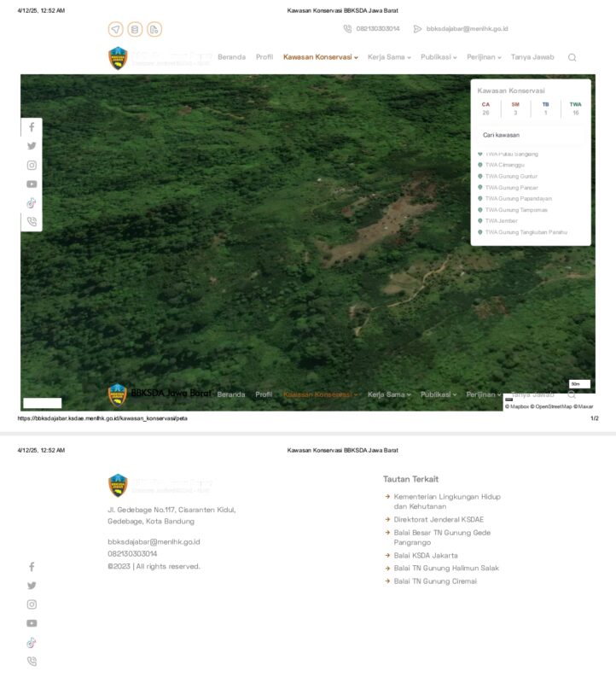Viewport: 616px width, 683px height.
Task: Open Balai KSDA Jakarta footer link
Action: pos(425,555)
